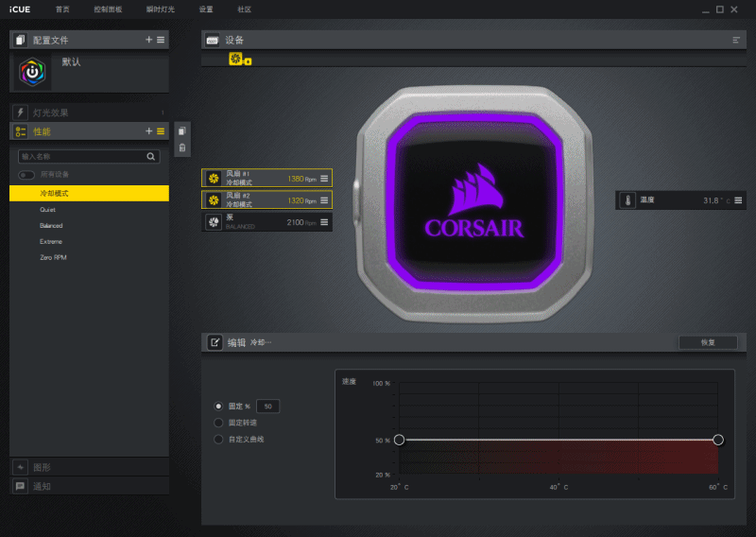
Task: Click the 设备 devices keyboard icon
Action: (212, 40)
